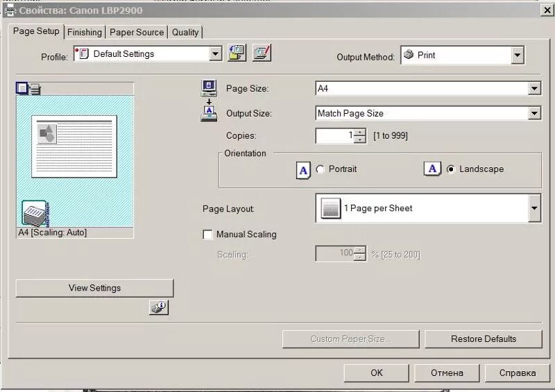Click the Scaling down arrow spinner
This screenshot has width=555, height=392.
coord(360,257)
